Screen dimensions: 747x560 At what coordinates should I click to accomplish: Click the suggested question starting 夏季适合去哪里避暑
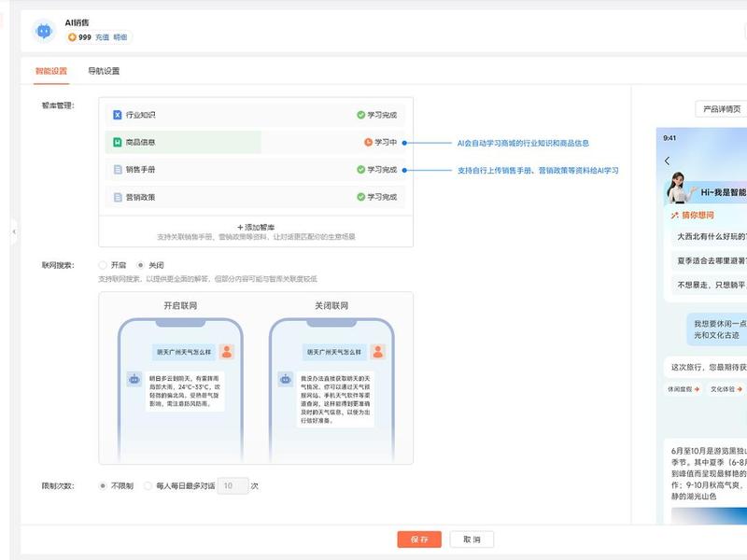pos(710,260)
